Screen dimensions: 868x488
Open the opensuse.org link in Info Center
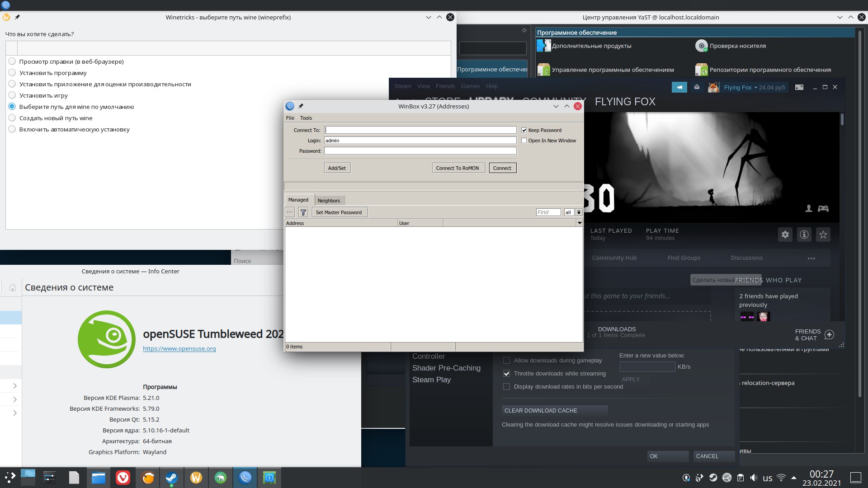(x=179, y=348)
